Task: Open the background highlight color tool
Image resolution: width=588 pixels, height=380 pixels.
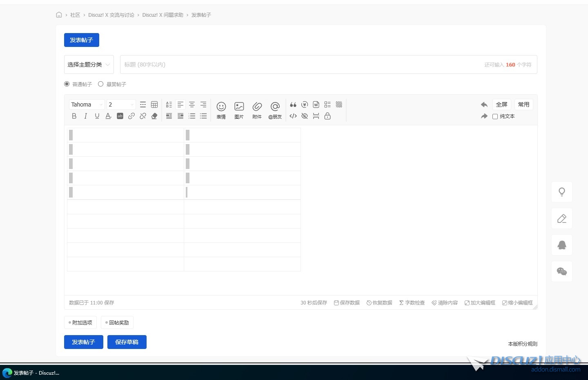Action: click(x=120, y=116)
